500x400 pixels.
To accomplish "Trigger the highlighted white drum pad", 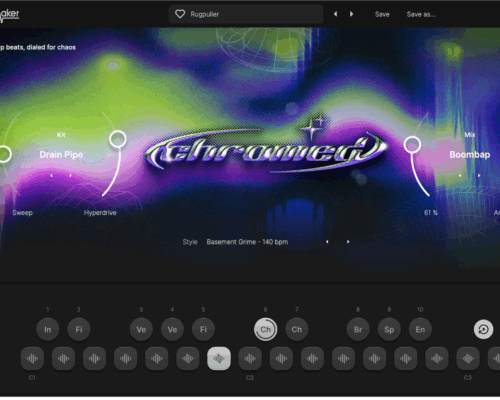I will [x=219, y=359].
